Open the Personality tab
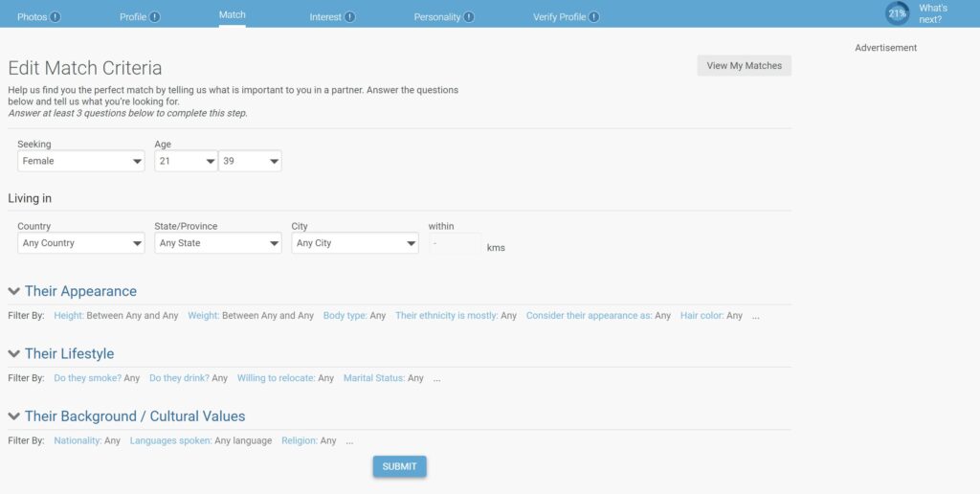This screenshot has width=980, height=494. coord(436,16)
